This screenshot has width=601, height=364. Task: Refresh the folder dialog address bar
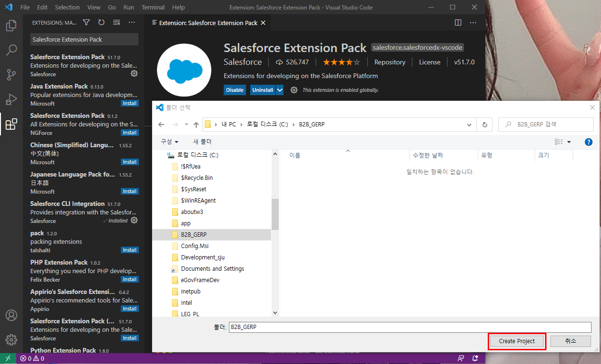coord(484,124)
